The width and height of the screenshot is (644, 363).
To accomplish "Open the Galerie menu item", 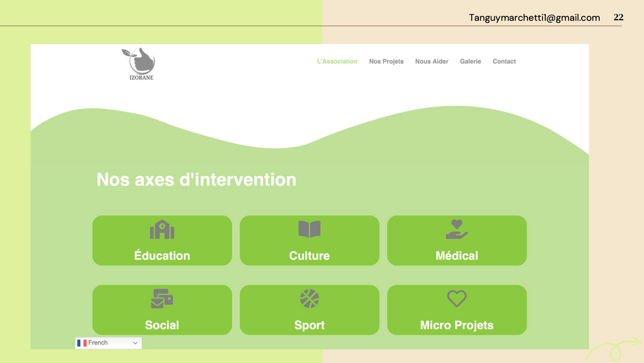I will tap(470, 61).
